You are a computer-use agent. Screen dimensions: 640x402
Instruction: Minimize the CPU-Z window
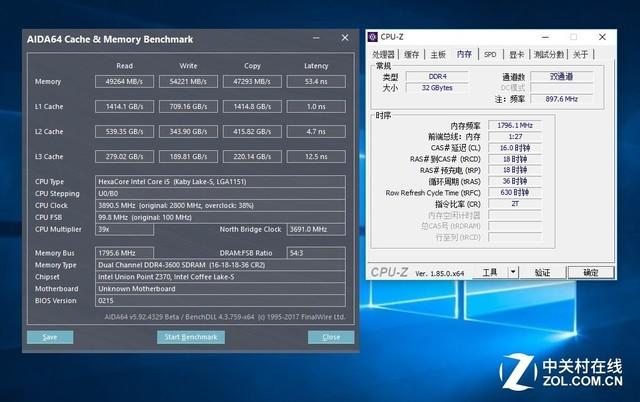point(547,36)
